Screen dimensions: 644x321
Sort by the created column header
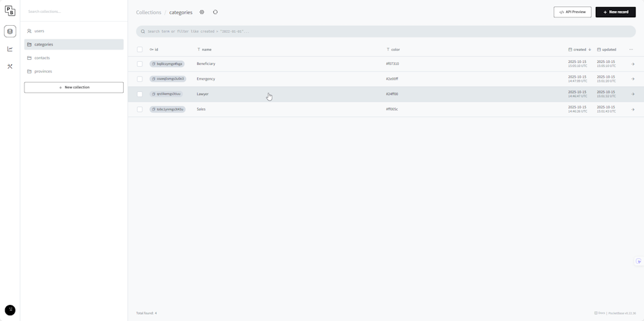click(580, 50)
